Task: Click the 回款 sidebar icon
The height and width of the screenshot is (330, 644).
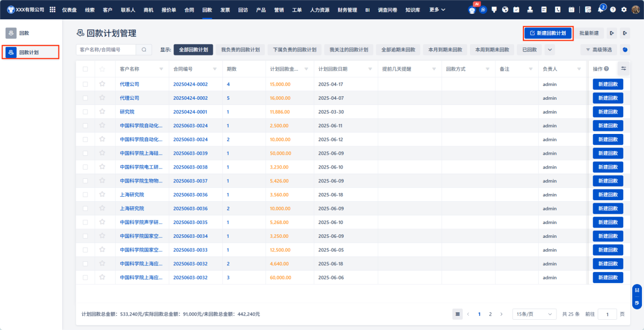Action: click(x=11, y=33)
